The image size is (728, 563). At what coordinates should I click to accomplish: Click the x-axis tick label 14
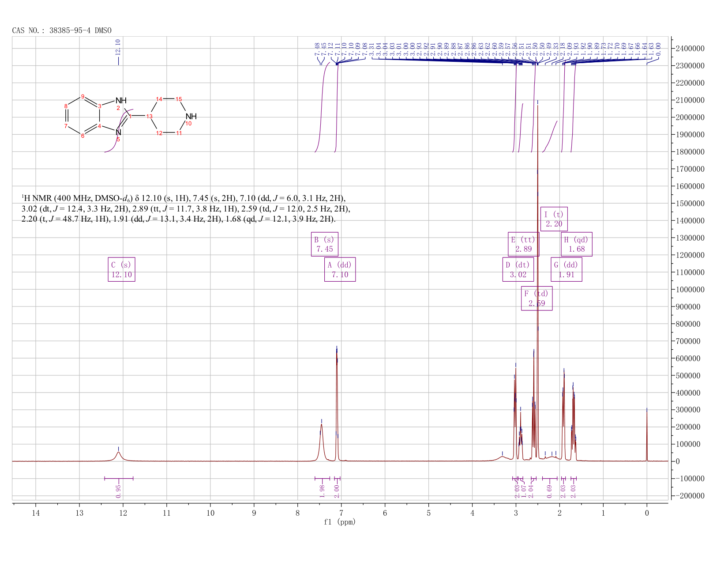(x=36, y=513)
